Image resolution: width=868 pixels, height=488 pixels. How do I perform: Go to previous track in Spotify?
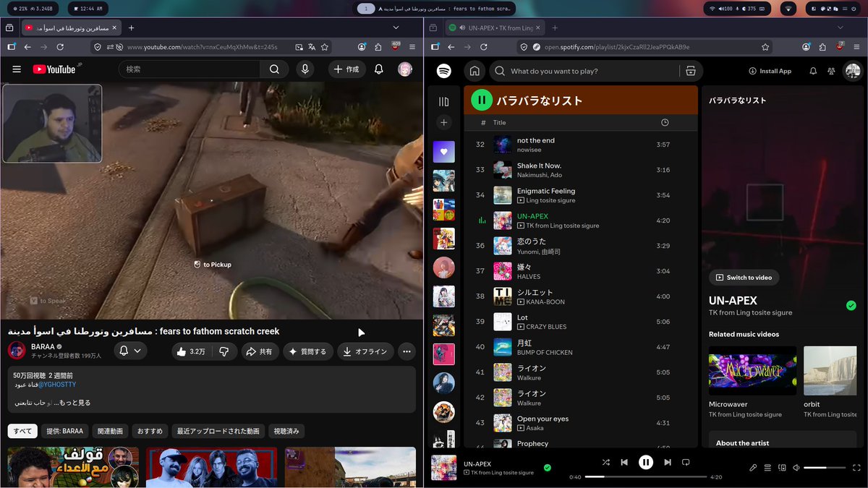pyautogui.click(x=624, y=462)
